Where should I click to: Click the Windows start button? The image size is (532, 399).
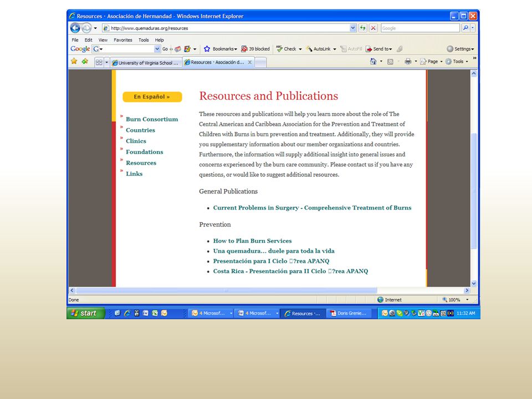tap(85, 313)
